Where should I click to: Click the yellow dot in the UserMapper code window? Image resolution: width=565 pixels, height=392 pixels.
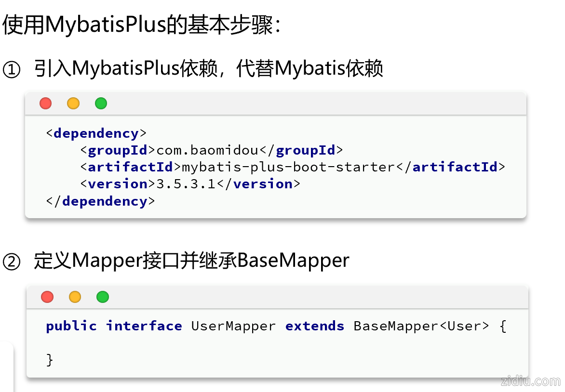click(x=75, y=297)
